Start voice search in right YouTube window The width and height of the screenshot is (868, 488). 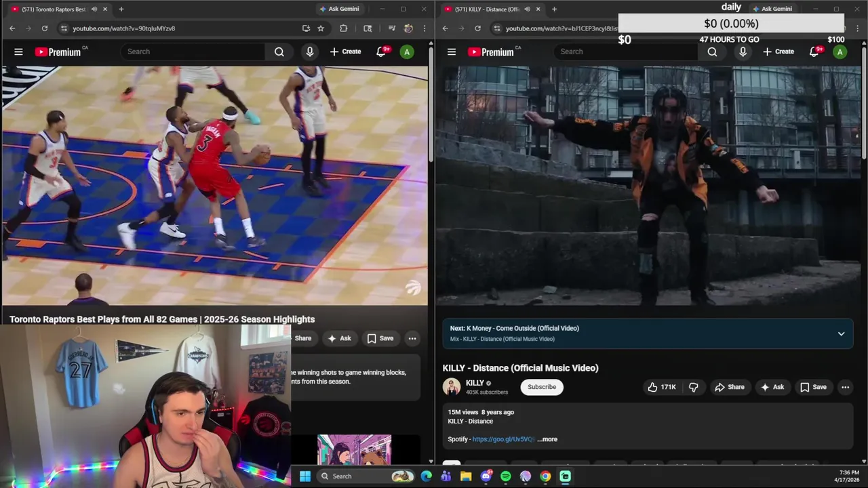(x=743, y=52)
